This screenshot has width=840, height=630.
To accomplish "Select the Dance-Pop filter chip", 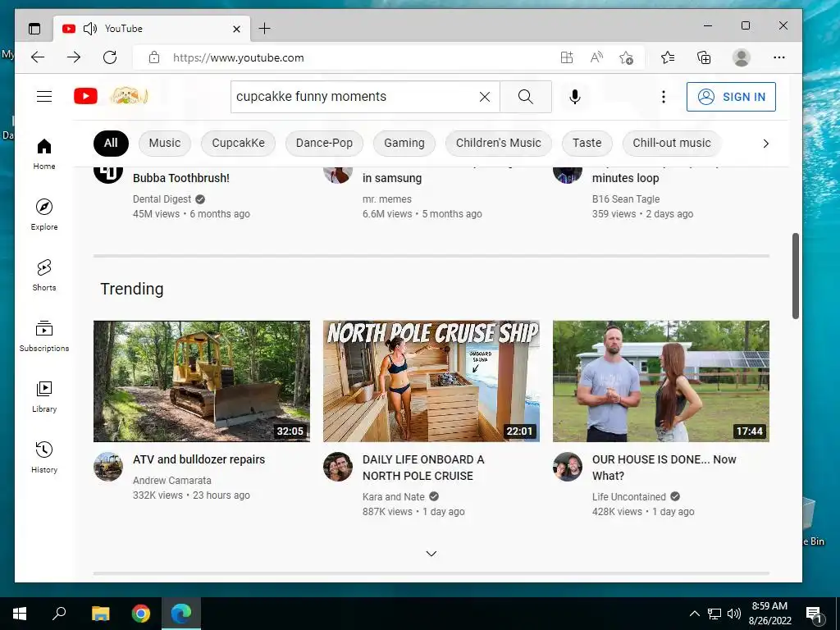I will (324, 143).
